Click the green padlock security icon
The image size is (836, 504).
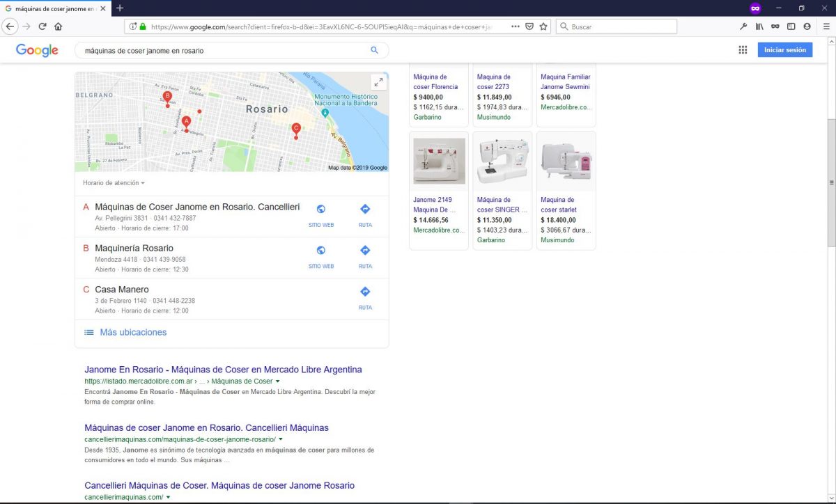pyautogui.click(x=141, y=26)
